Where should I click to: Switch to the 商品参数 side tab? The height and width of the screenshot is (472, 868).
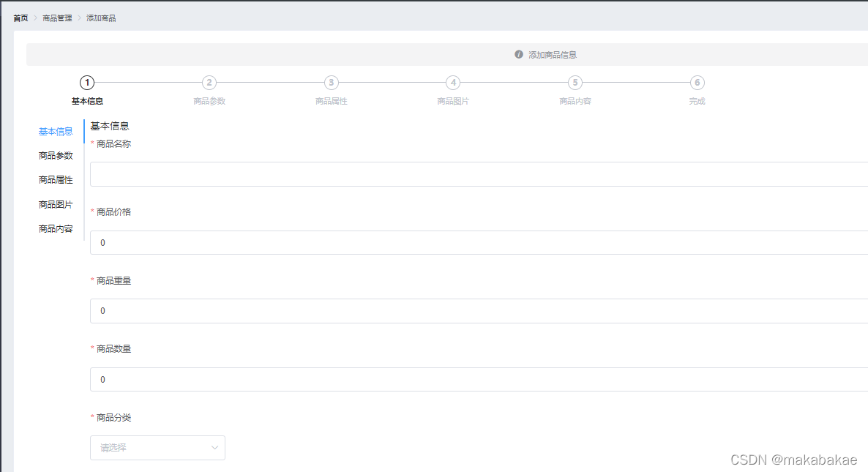(x=56, y=156)
